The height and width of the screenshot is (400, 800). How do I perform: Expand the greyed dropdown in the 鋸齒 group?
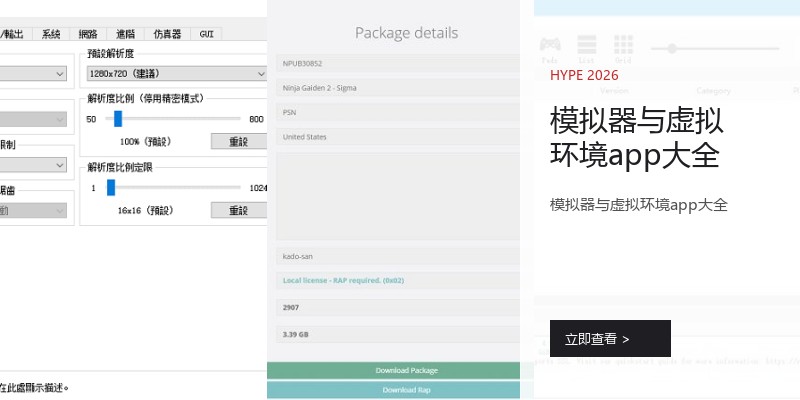(x=33, y=210)
